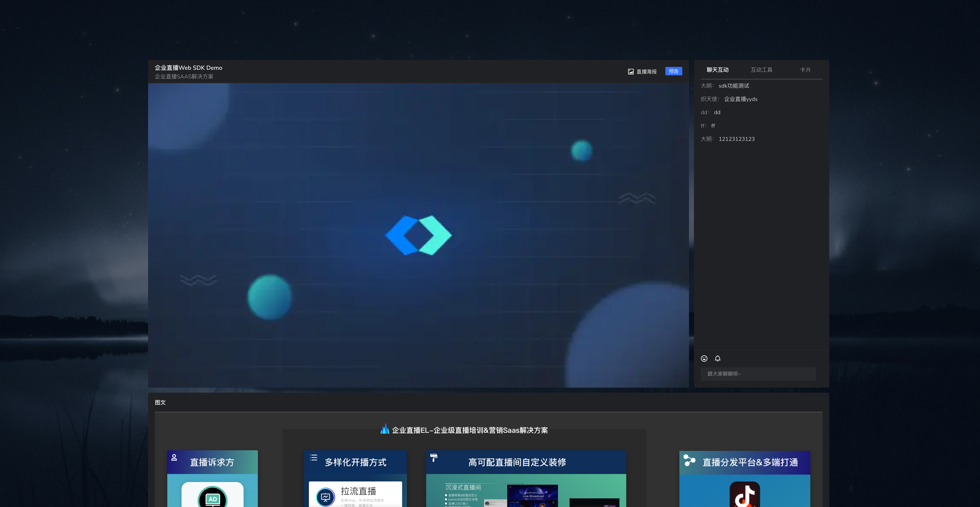980x507 pixels.
Task: Click chat message dd: dd
Action: (710, 112)
